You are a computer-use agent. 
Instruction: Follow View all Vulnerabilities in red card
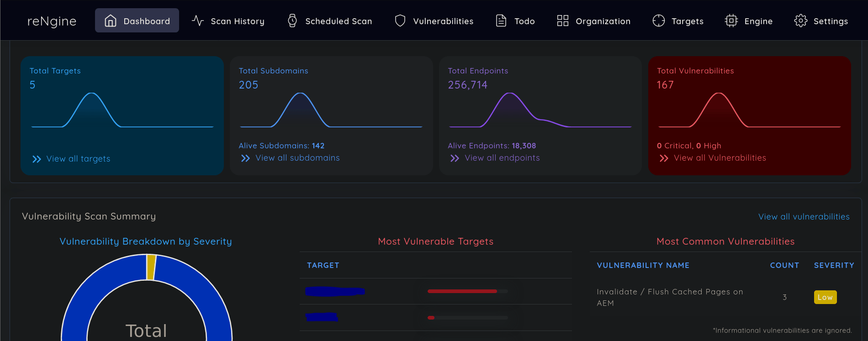pyautogui.click(x=720, y=158)
